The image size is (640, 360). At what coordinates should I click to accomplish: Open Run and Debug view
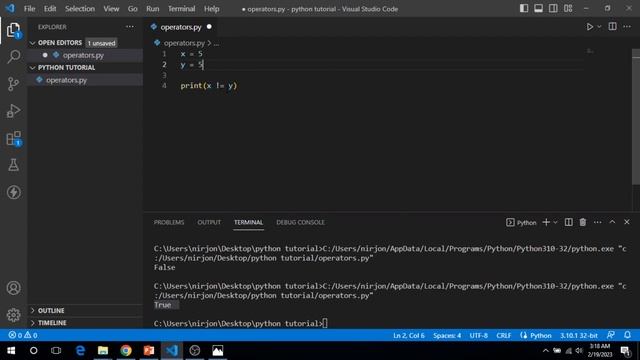tap(13, 111)
